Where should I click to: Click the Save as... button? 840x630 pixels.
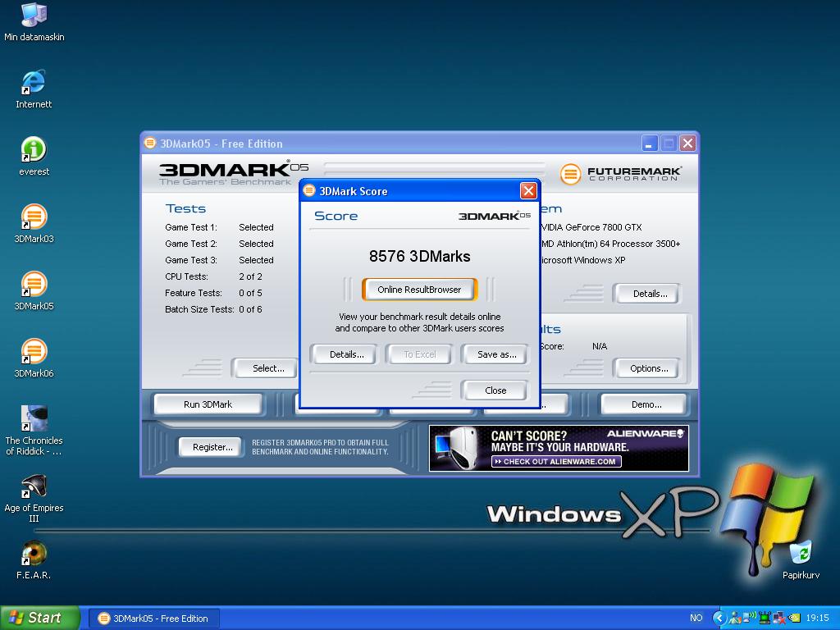pos(496,354)
